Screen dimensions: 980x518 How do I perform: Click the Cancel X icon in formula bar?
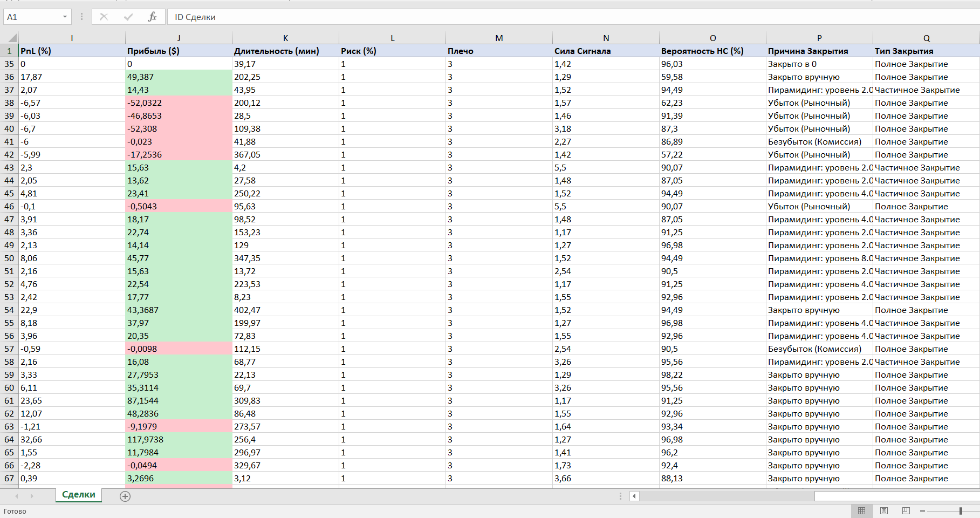104,17
